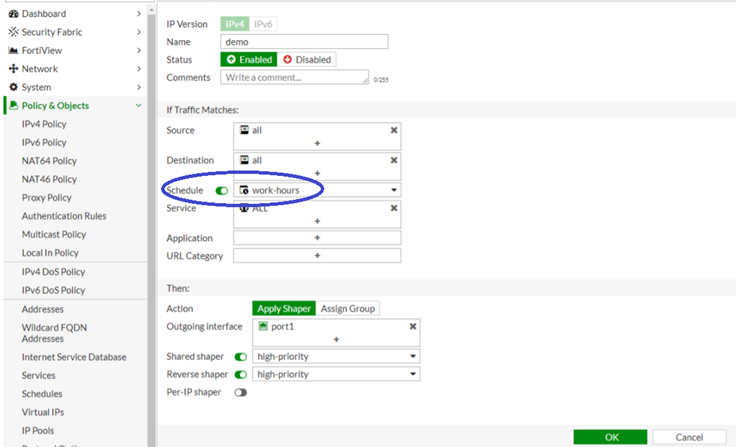This screenshot has width=736, height=447.
Task: Click the Policy & Objects icon
Action: point(13,105)
